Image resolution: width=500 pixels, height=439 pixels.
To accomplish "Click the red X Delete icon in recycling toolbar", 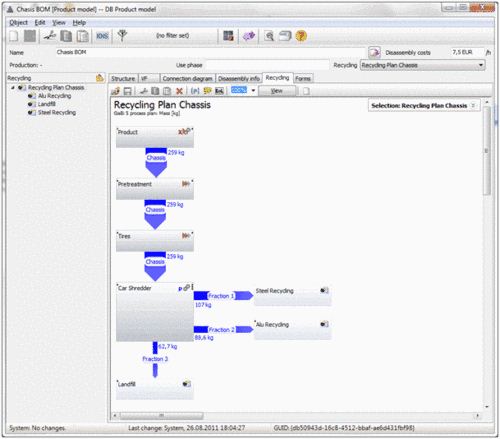I will [179, 91].
